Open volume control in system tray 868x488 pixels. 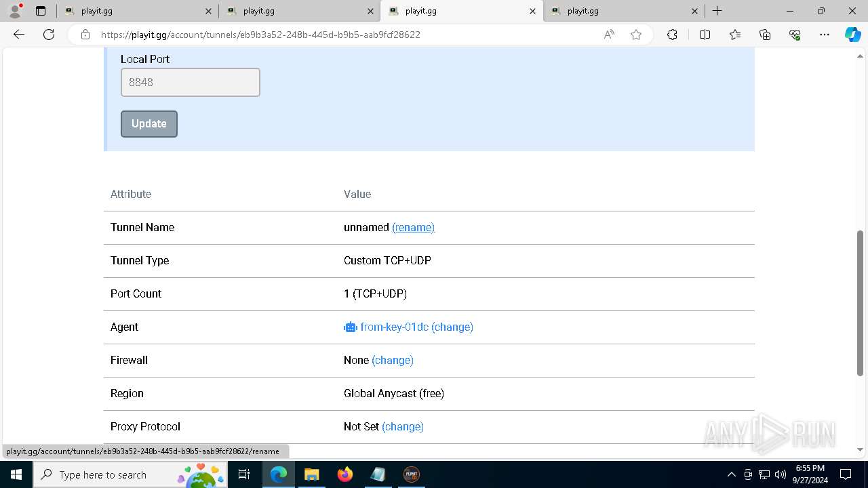(780, 474)
